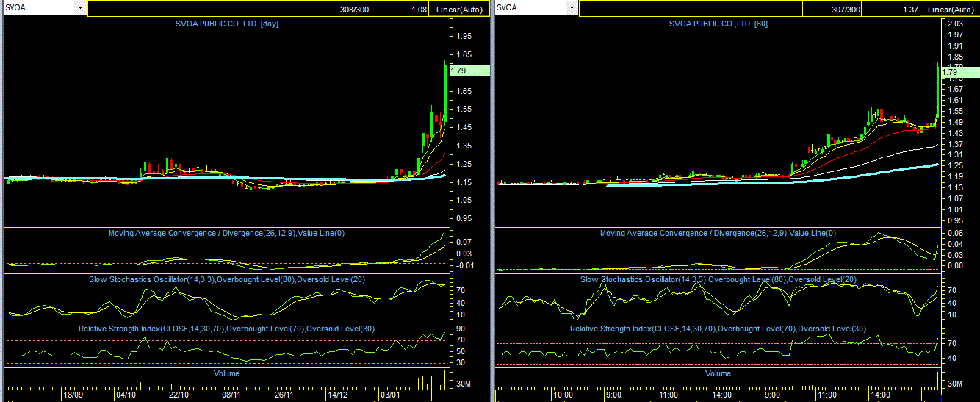The height and width of the screenshot is (402, 980).
Task: Click the MACD indicator label in the daily chart
Action: tap(226, 233)
